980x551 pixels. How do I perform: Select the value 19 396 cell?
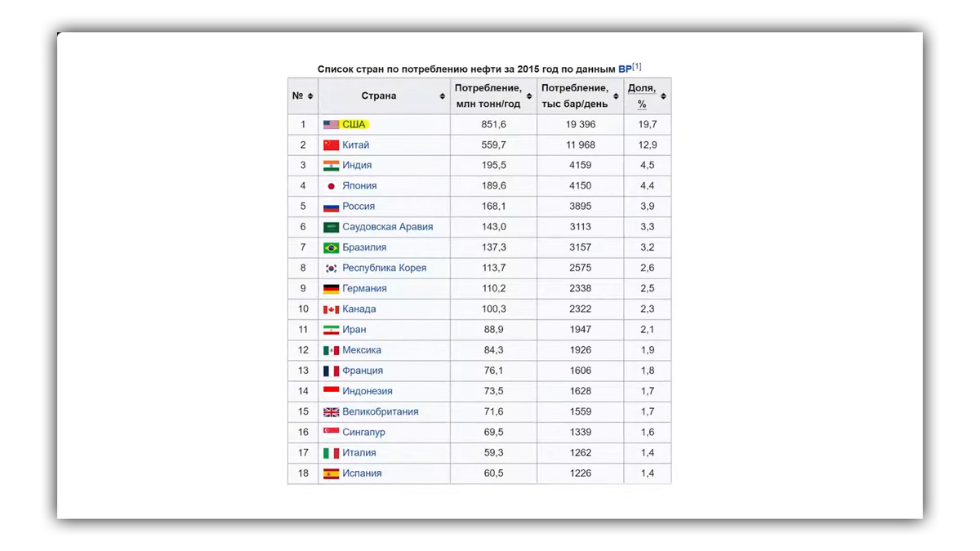[581, 124]
